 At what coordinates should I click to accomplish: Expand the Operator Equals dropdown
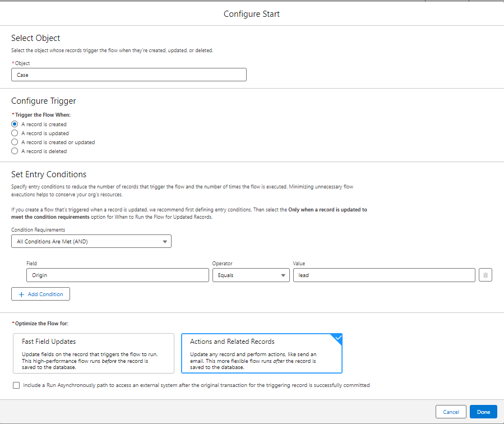(x=251, y=275)
